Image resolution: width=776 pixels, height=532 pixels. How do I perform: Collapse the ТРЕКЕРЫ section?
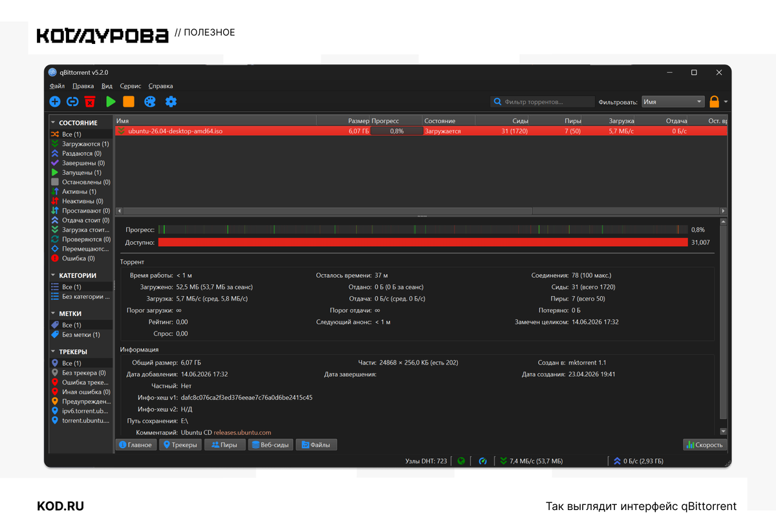(x=54, y=351)
